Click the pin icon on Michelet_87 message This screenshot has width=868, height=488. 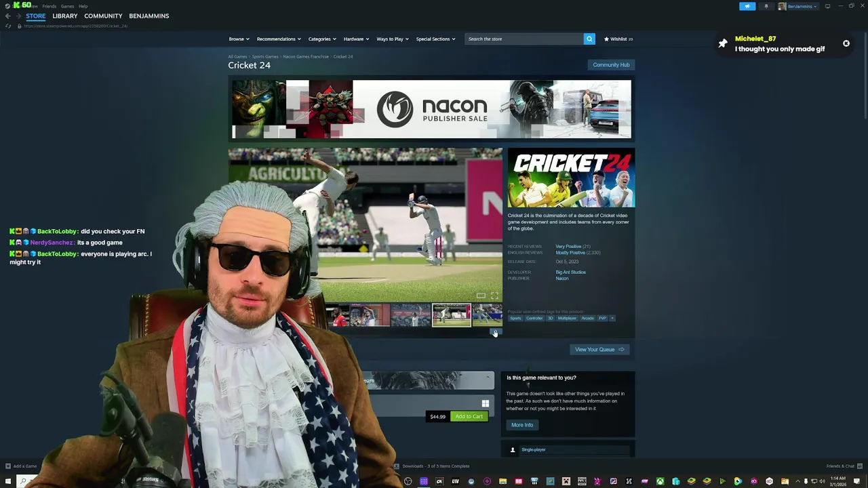pos(723,43)
